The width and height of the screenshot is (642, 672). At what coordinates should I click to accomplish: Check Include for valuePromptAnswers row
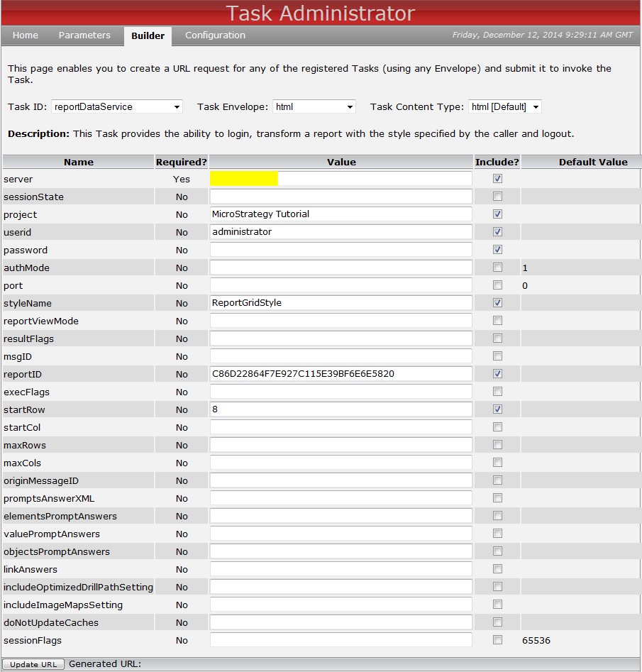497,534
